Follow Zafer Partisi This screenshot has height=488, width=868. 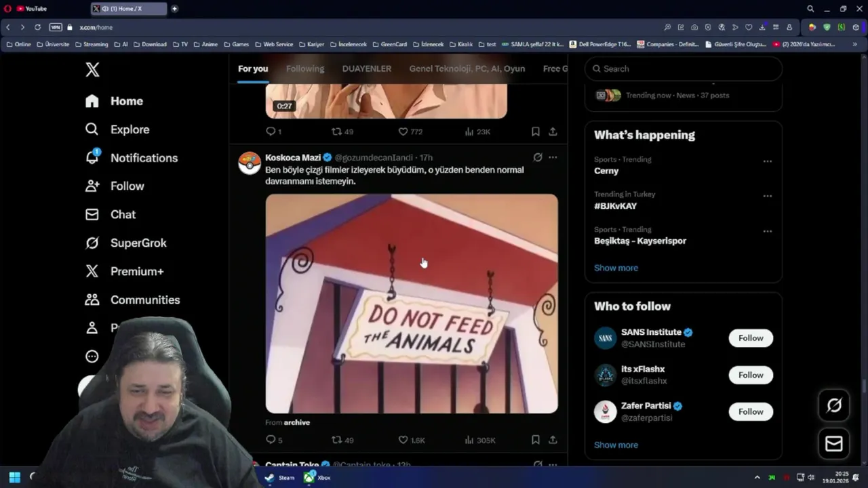(x=751, y=411)
